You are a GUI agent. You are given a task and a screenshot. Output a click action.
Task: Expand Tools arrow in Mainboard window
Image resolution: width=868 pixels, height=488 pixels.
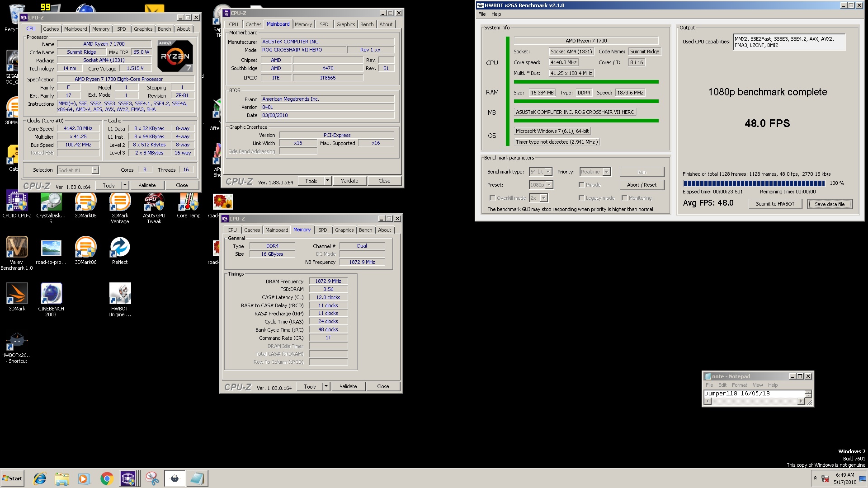(x=327, y=181)
